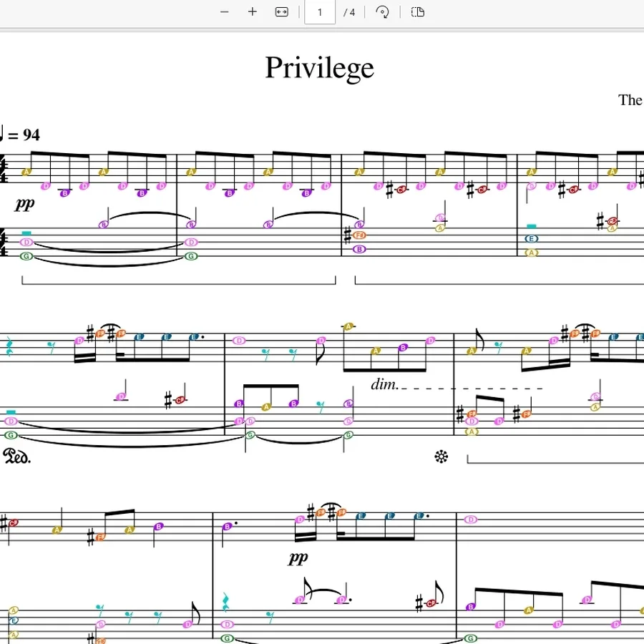644x644 pixels.
Task: Click the "Privilege" title text
Action: [320, 68]
